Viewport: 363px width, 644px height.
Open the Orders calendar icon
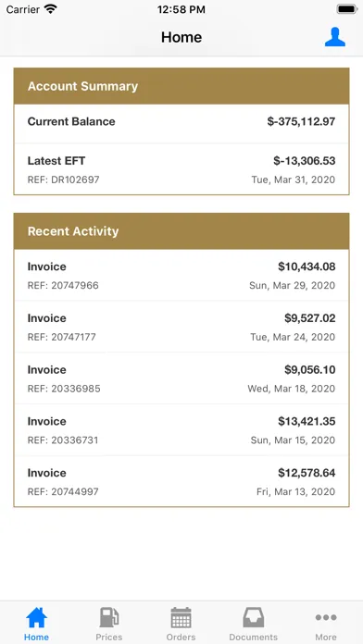click(181, 618)
